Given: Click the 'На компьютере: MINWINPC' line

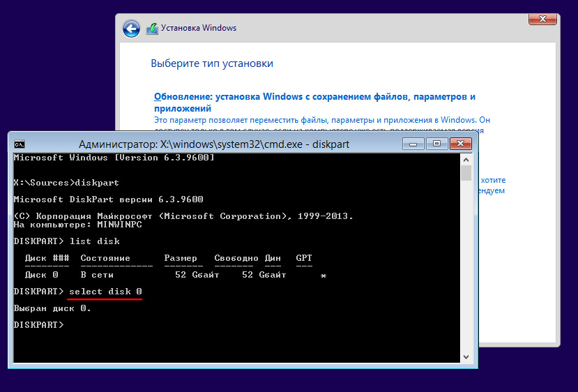Looking at the screenshot, I should (x=78, y=225).
